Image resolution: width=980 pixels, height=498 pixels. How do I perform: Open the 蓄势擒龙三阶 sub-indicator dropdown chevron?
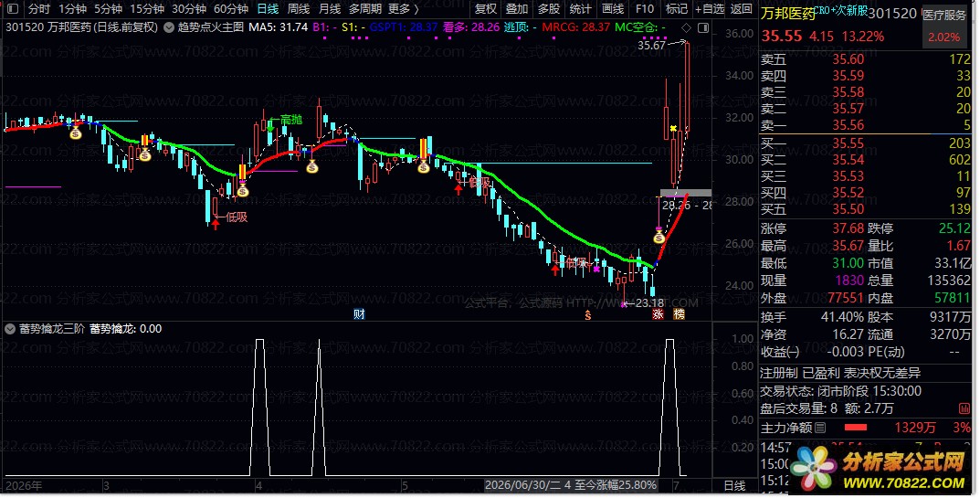tap(10, 328)
